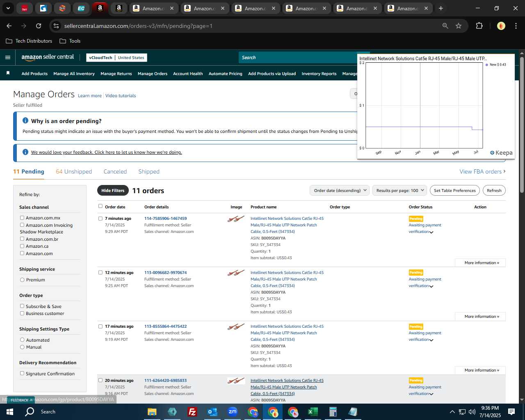Click the bookmark flag icon in navigation bar
The width and height of the screenshot is (525, 420).
point(8,73)
